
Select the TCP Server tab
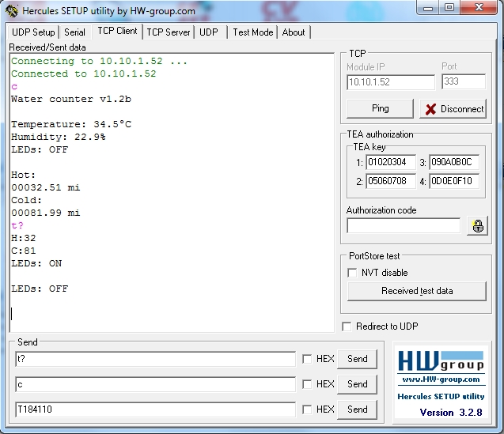coord(168,32)
